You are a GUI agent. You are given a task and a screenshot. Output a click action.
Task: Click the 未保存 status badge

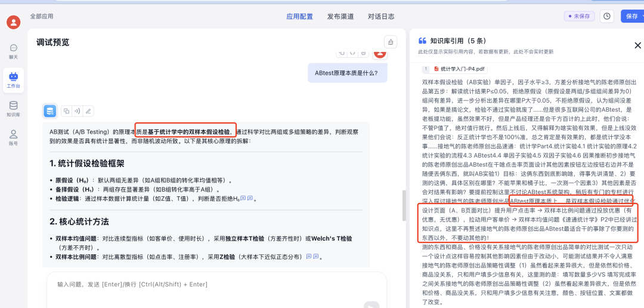point(579,16)
